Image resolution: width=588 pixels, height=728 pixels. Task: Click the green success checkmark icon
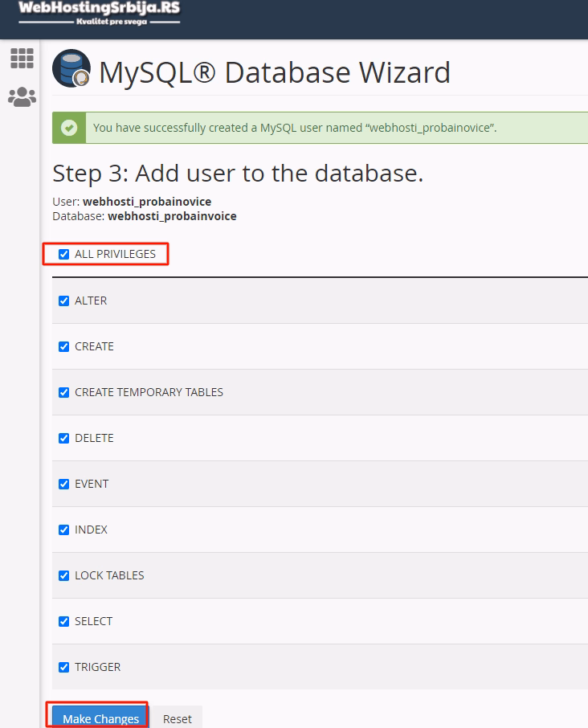(x=69, y=128)
